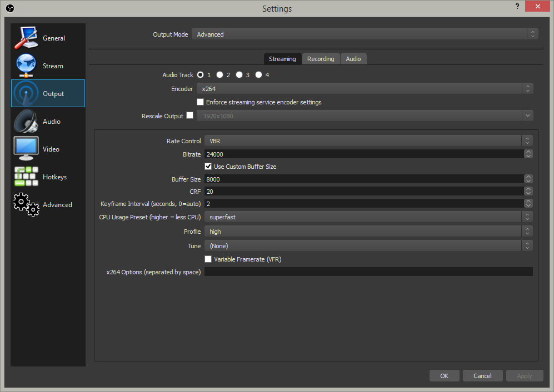Open the Encoder x264 dropdown

pos(365,89)
